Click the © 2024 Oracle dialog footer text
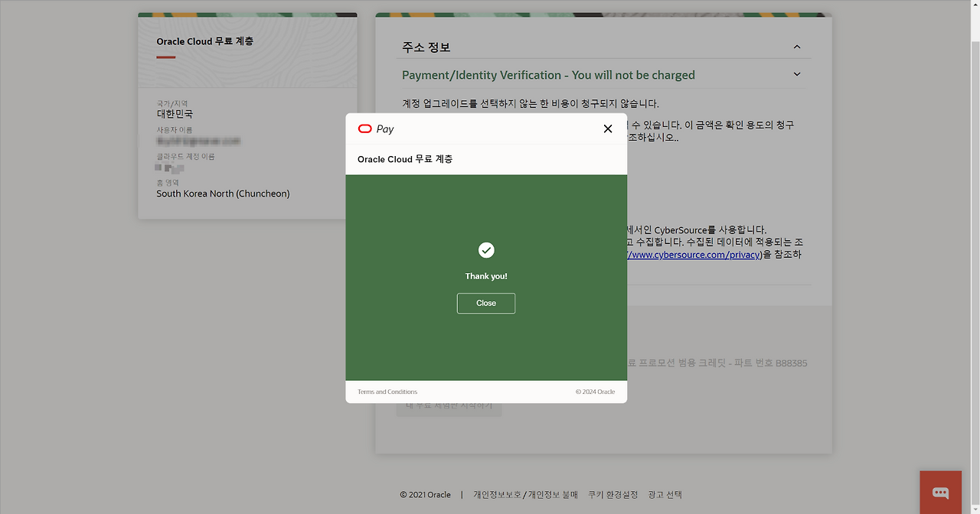The image size is (980, 514). point(595,392)
